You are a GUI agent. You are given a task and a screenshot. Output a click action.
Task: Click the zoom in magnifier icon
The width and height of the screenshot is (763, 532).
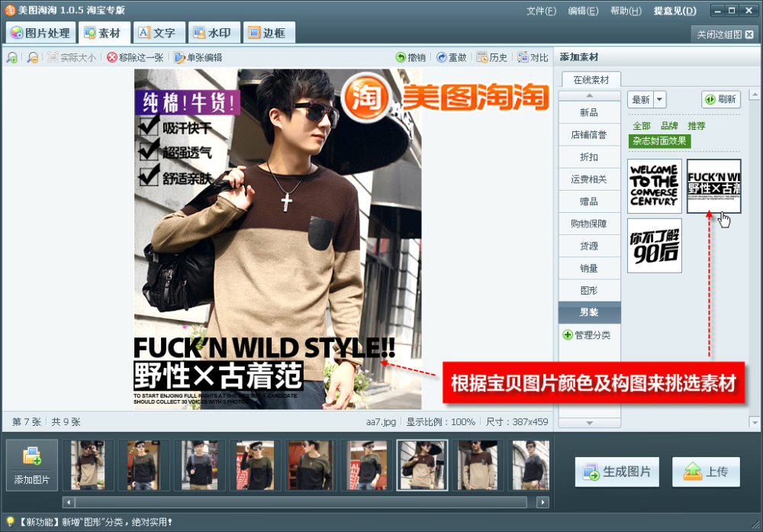(11, 57)
